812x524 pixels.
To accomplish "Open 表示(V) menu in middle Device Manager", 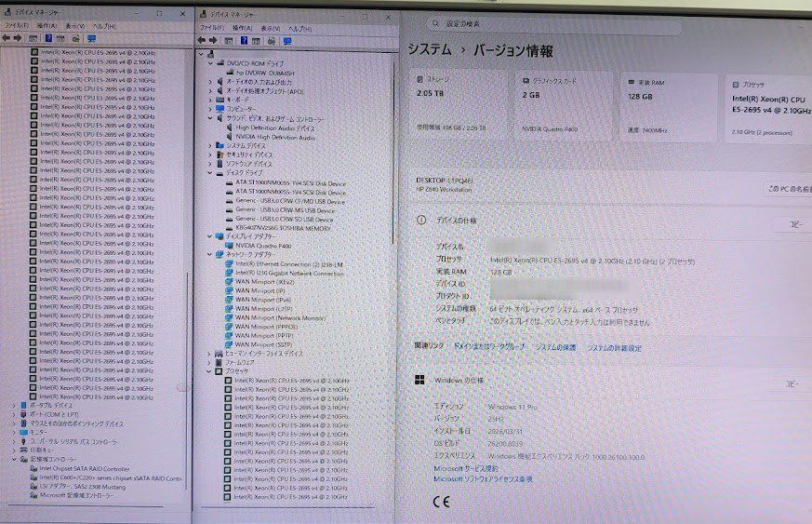I will pyautogui.click(x=271, y=28).
